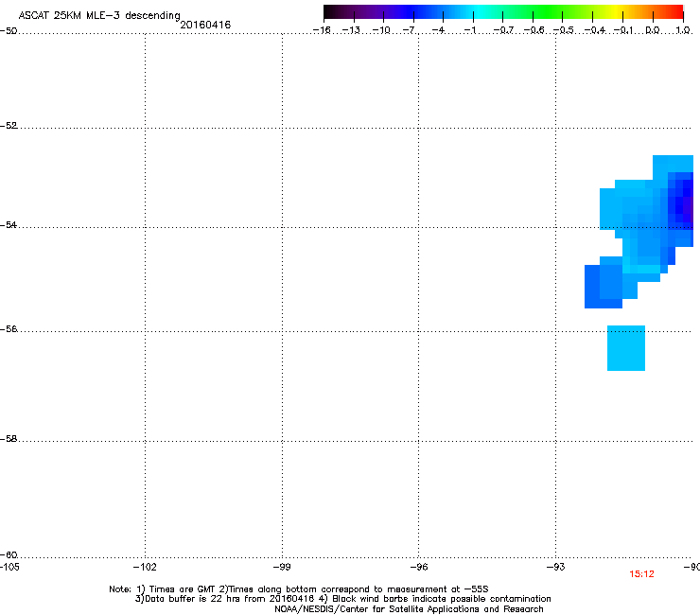700x615 pixels.
Task: Click the latitude label -52
Action: click(9, 126)
